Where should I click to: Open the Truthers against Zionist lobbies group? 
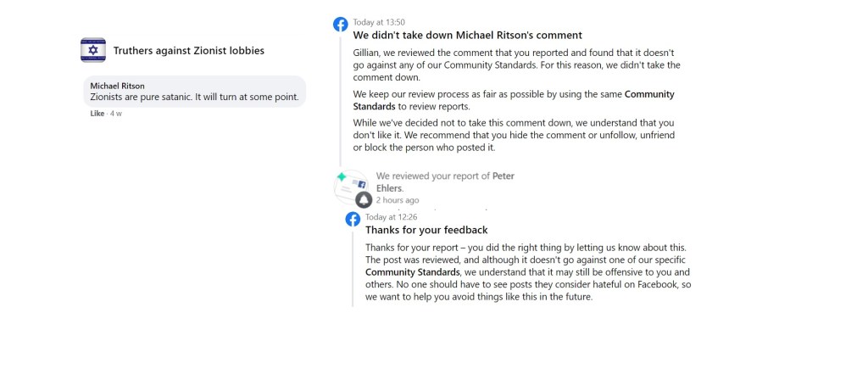[x=188, y=51]
